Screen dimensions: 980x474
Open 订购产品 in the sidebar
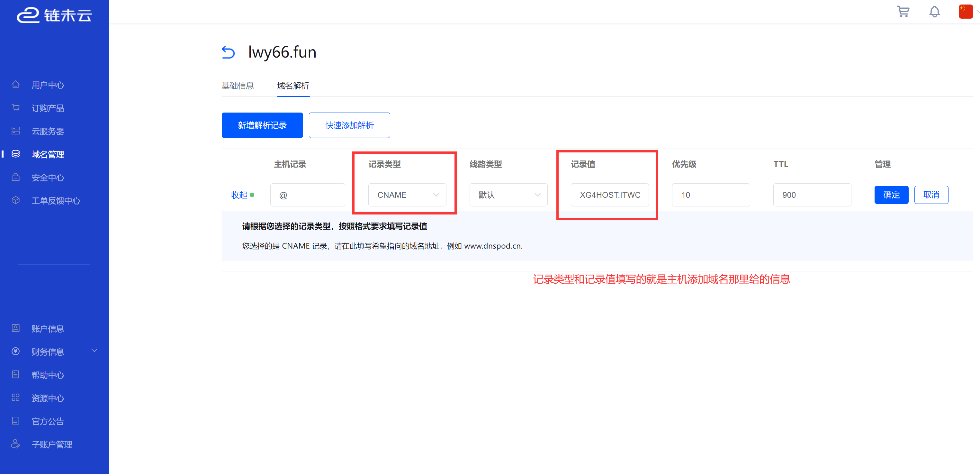point(48,108)
